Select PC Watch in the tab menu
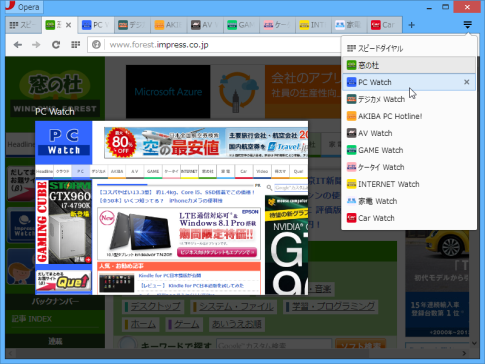This screenshot has width=485, height=364. coord(409,82)
